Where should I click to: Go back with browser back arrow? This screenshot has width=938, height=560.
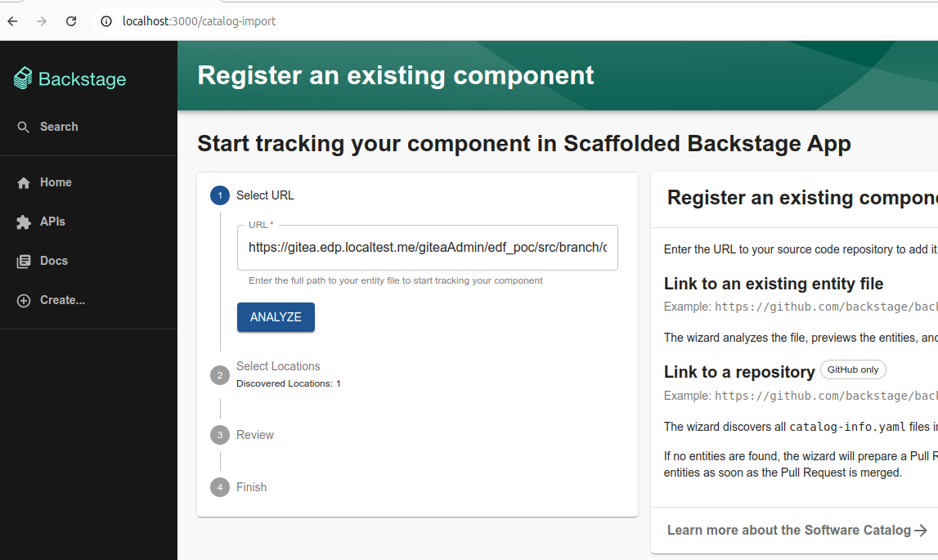pyautogui.click(x=12, y=21)
